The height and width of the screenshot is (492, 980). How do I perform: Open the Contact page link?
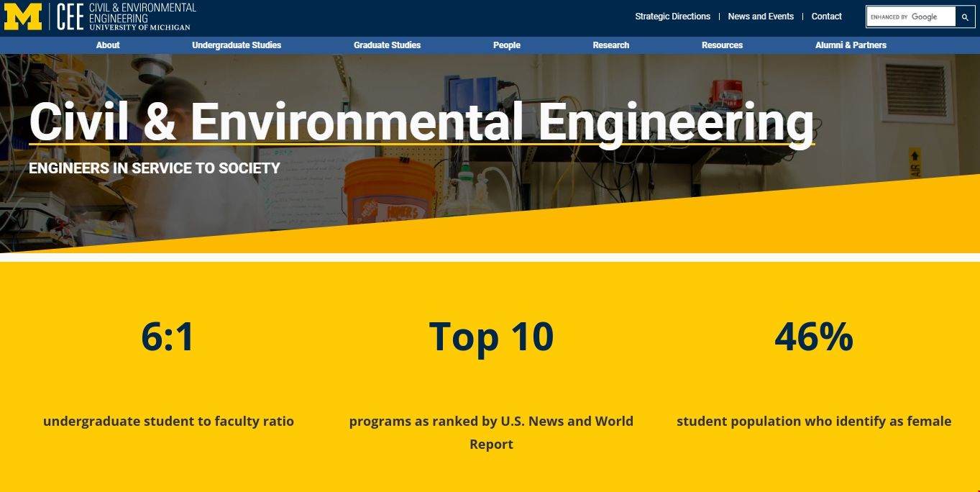[826, 17]
